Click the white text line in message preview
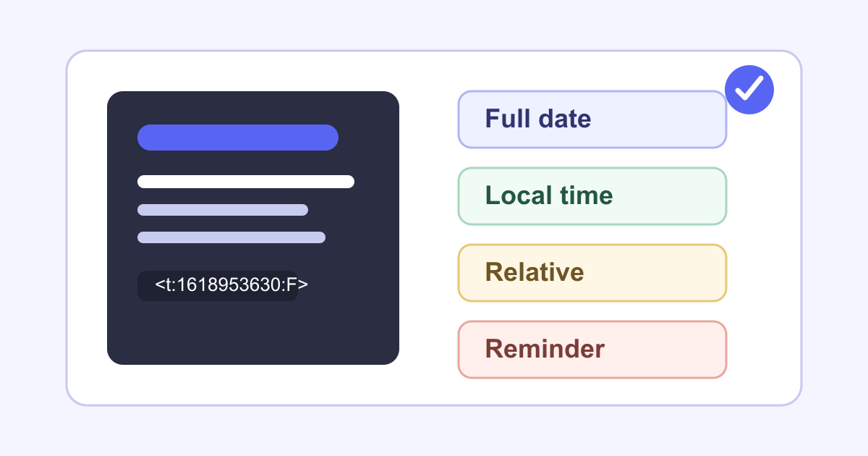Viewport: 868px width, 456px height. click(x=246, y=182)
